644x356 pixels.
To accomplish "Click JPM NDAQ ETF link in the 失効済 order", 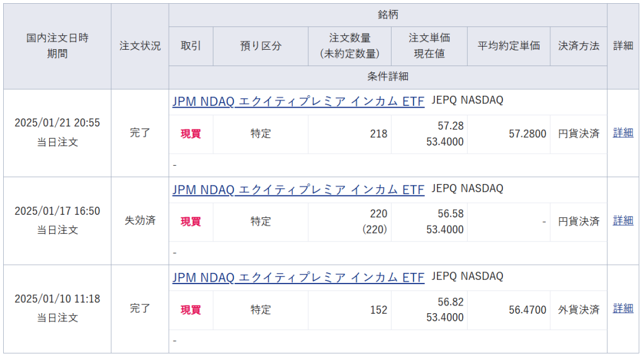I will pyautogui.click(x=298, y=189).
